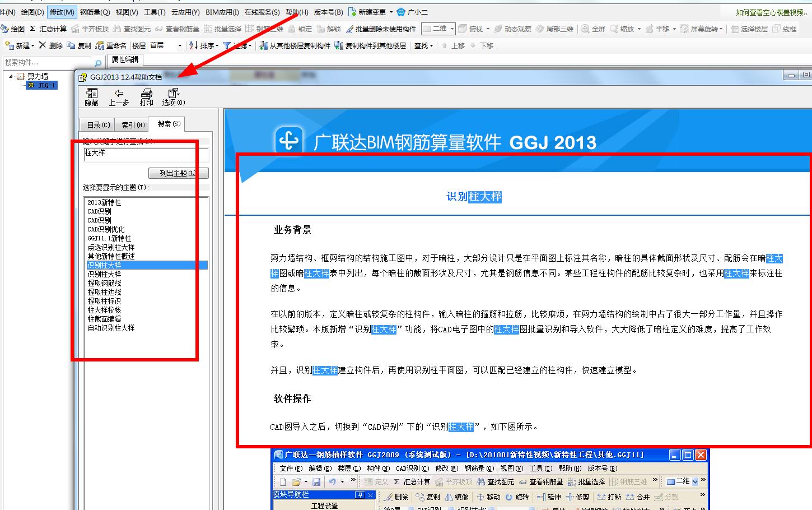Viewport: 812px width, 510px height.
Task: Click 查找图元 binoculars icon
Action: [132, 29]
